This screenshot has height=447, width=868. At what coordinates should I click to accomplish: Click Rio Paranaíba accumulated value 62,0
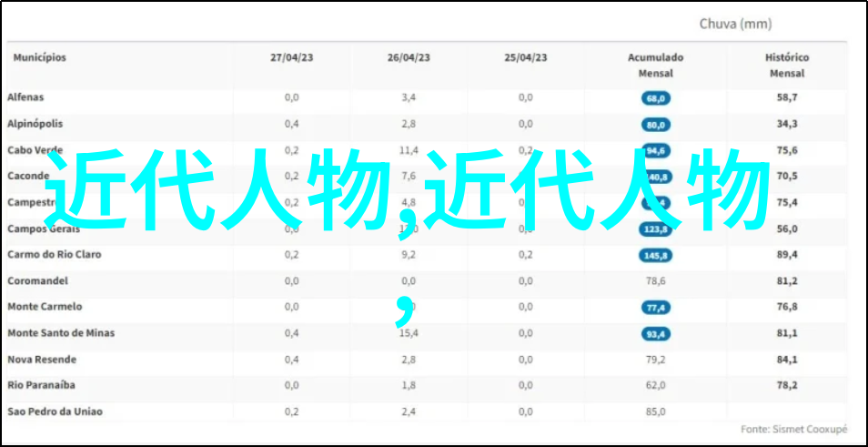coord(655,385)
